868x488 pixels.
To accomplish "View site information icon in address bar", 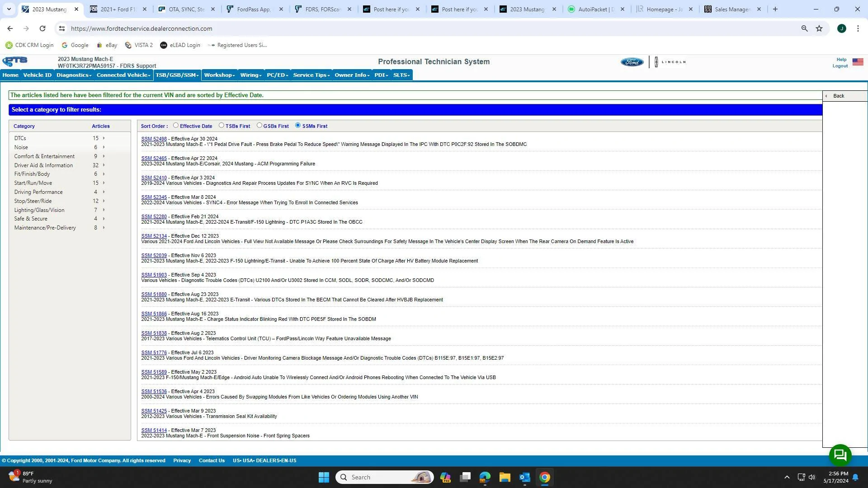I will pos(62,28).
